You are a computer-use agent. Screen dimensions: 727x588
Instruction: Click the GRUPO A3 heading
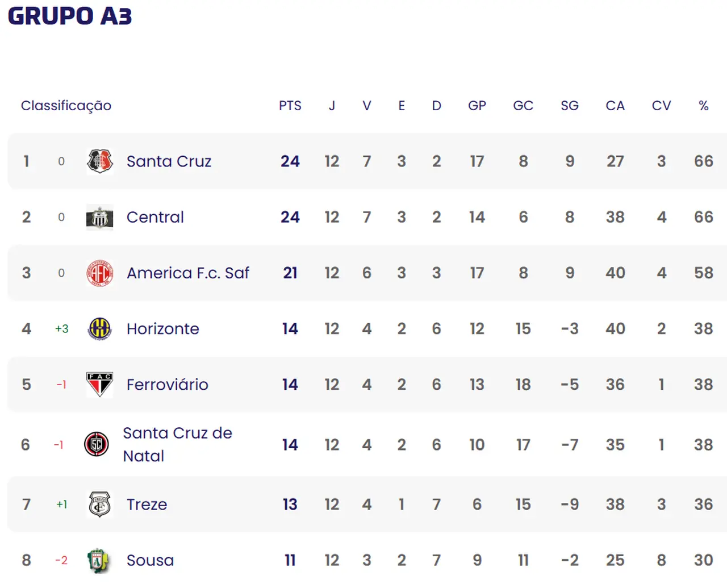pos(70,16)
